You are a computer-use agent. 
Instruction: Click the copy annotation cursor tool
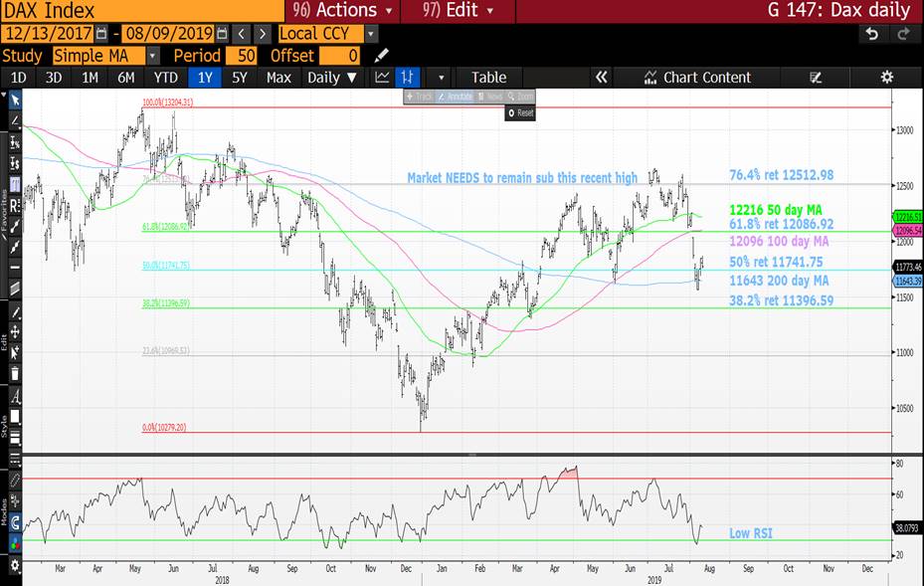click(x=15, y=352)
